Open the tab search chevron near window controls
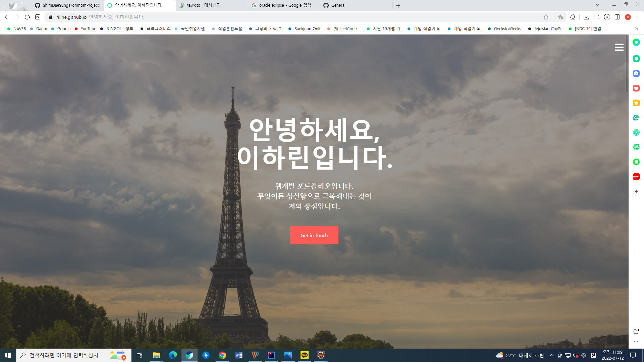Screen dimensions: 644x362 tap(597, 5)
